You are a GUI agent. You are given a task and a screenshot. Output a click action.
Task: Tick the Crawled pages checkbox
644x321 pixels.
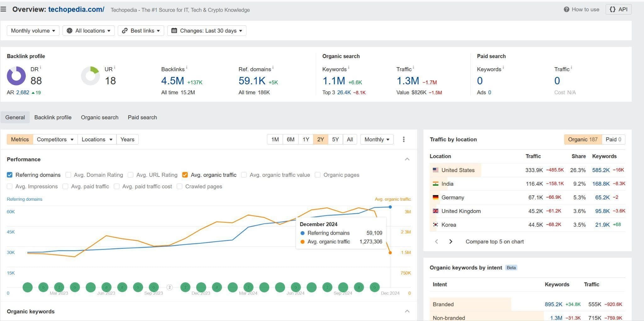click(180, 187)
